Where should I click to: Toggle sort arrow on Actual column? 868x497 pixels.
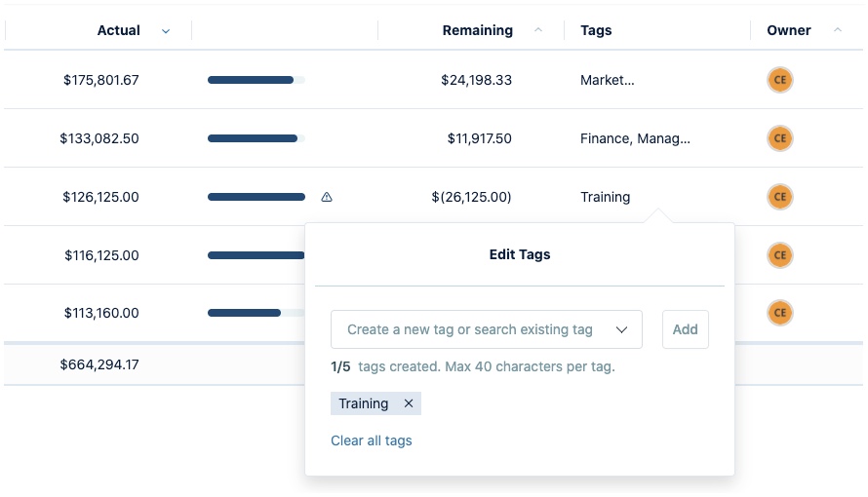point(166,31)
